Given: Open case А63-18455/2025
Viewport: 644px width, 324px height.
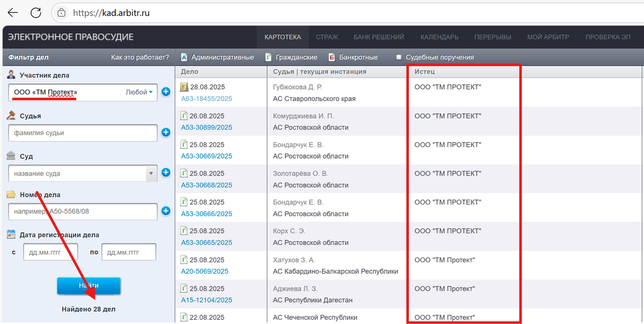Looking at the screenshot, I should (207, 99).
